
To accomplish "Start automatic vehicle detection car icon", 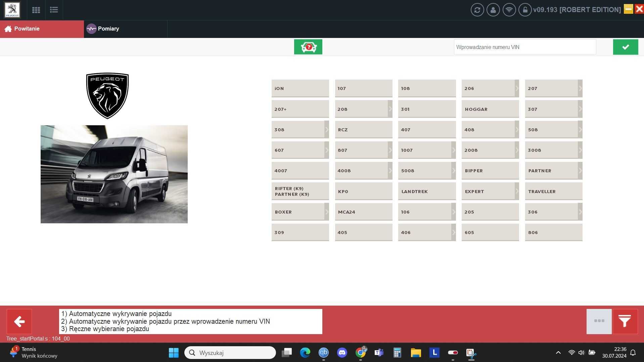I will point(308,47).
